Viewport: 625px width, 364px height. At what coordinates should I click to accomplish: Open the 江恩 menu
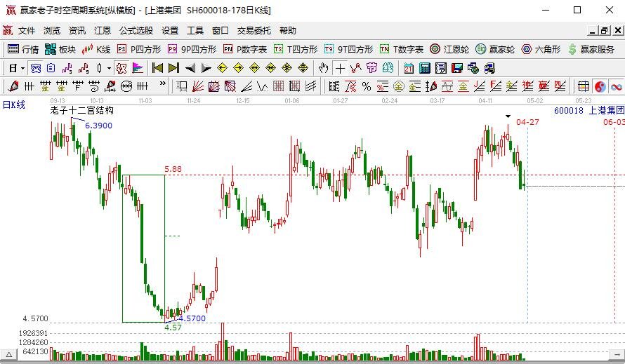[103, 31]
